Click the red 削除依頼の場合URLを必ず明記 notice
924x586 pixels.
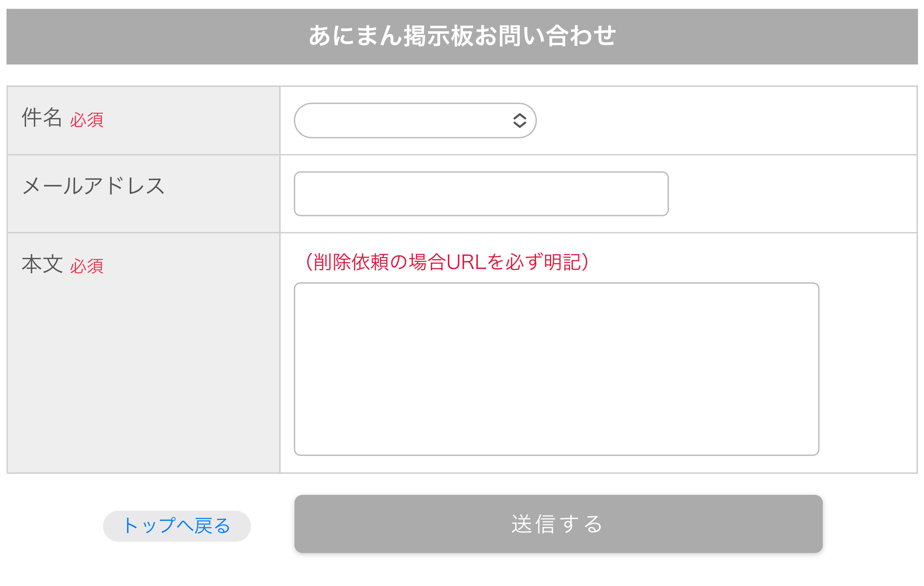point(447,262)
